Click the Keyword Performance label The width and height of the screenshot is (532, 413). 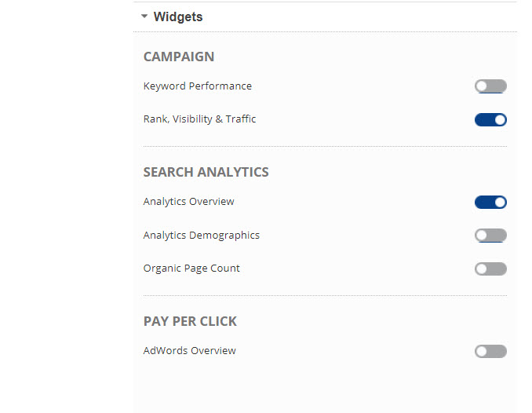pyautogui.click(x=198, y=86)
